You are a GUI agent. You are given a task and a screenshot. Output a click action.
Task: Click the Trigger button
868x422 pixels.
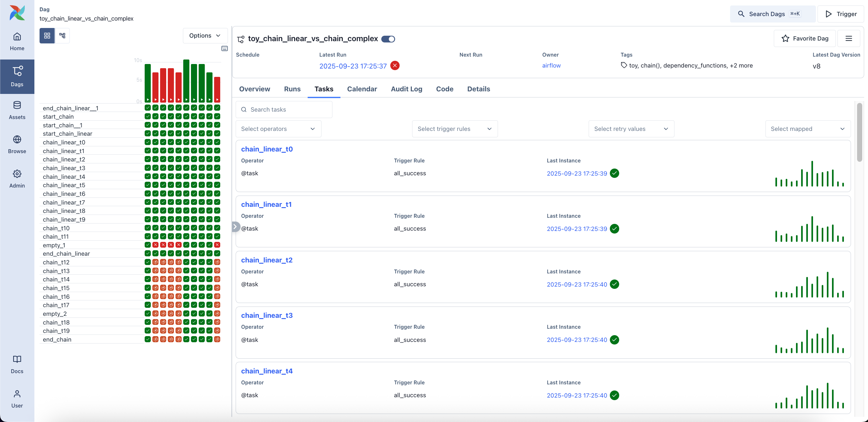click(841, 14)
